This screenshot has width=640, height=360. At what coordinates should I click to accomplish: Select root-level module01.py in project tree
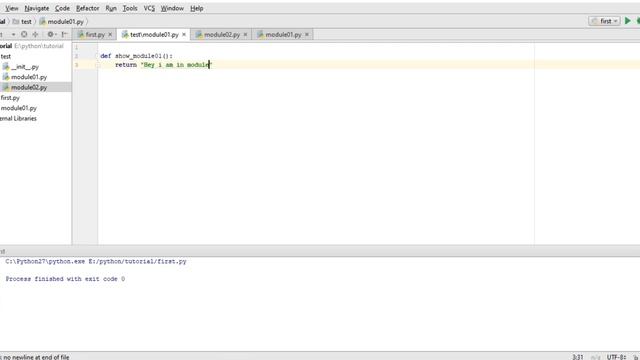coord(18,108)
